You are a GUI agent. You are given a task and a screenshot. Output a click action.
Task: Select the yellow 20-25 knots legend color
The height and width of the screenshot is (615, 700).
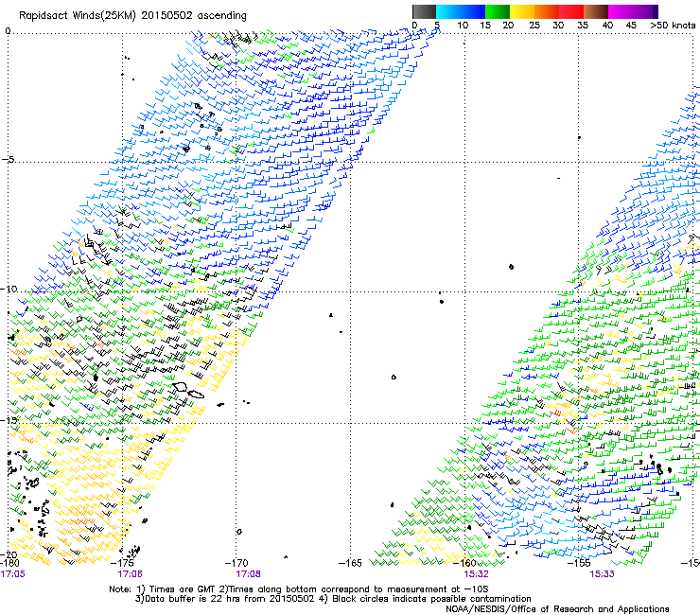tap(522, 11)
